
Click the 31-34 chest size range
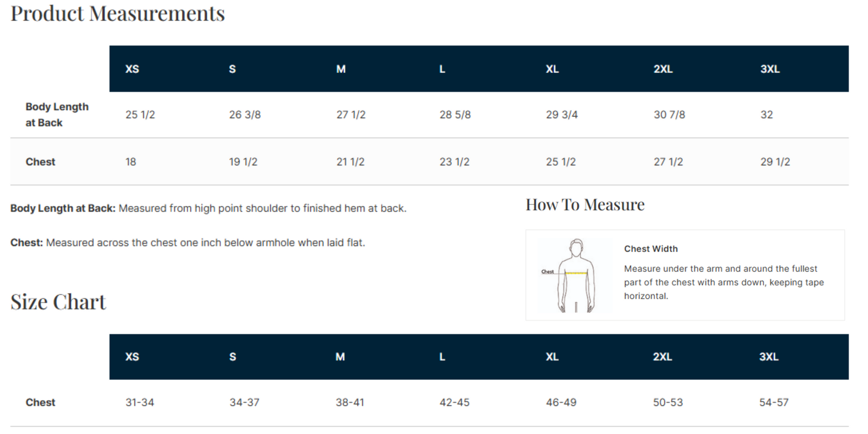tap(140, 402)
